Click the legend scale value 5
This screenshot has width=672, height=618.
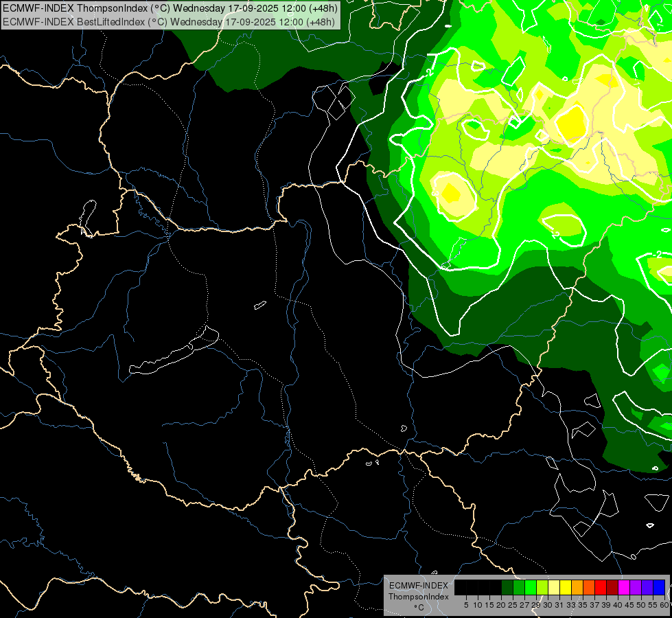(x=466, y=605)
